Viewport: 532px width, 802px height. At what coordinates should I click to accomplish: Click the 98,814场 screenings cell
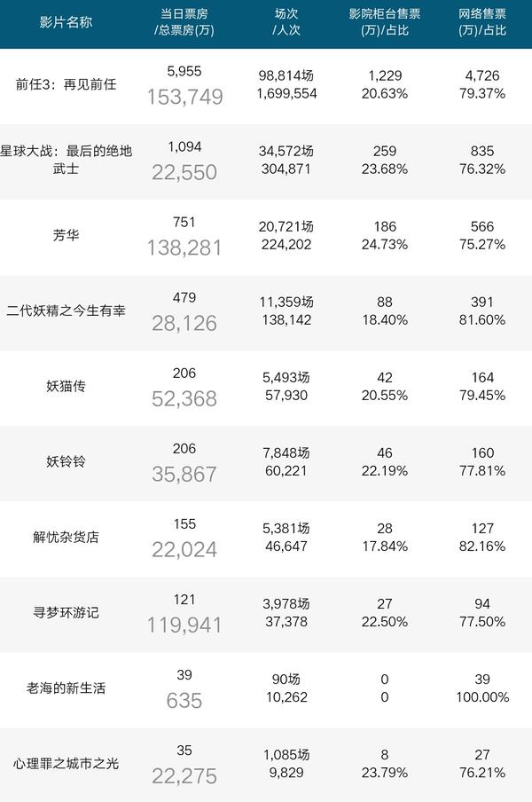pyautogui.click(x=286, y=76)
